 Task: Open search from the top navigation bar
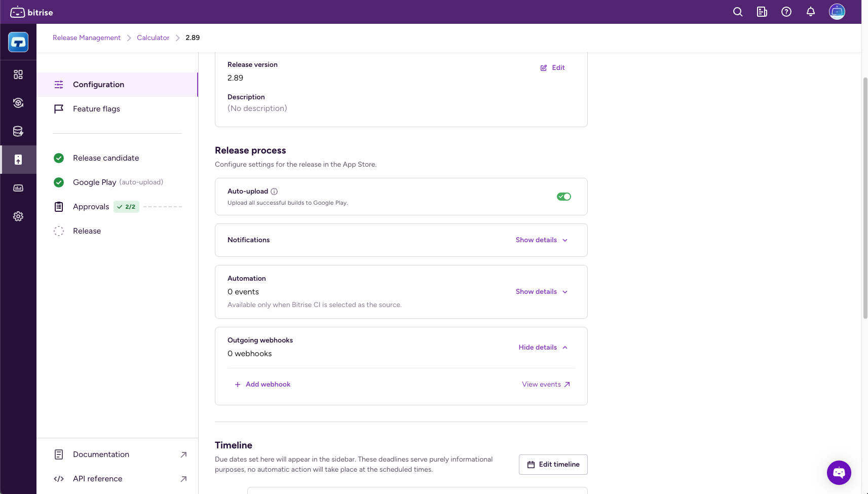(x=737, y=12)
